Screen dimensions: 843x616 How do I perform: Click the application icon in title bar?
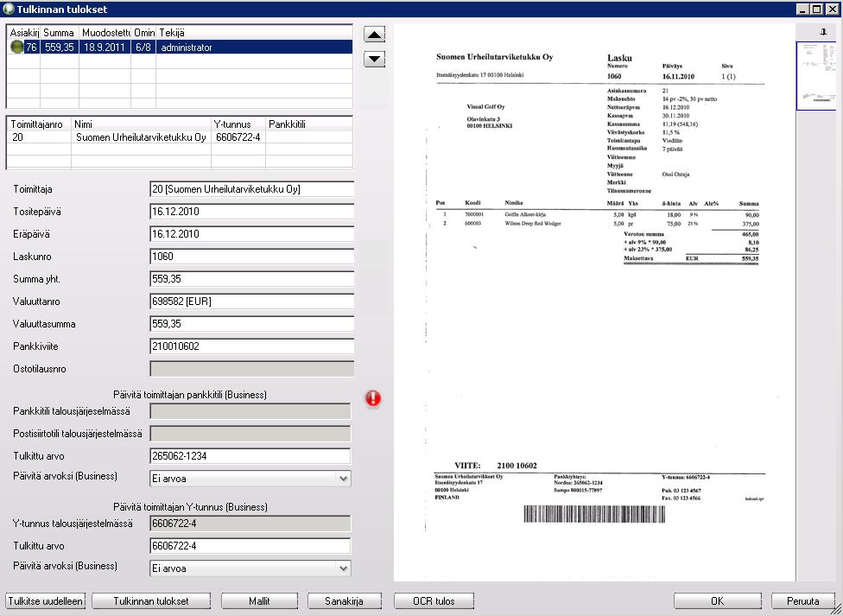click(8, 9)
